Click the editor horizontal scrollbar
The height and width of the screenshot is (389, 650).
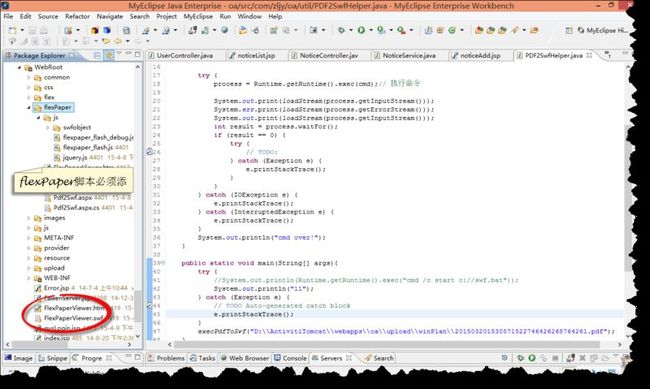(x=386, y=344)
